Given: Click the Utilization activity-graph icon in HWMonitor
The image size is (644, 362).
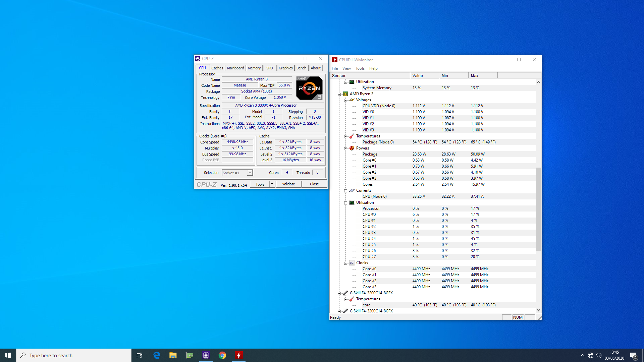Looking at the screenshot, I should click(352, 202).
